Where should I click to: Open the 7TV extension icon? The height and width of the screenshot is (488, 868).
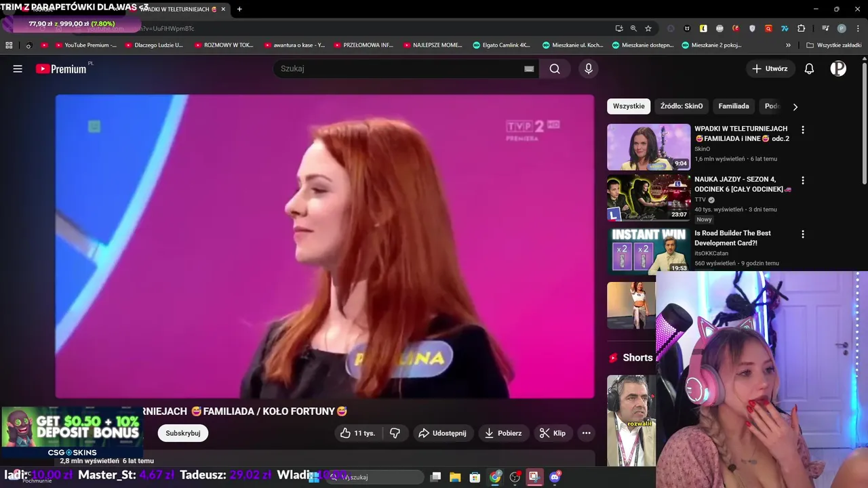[x=785, y=28]
